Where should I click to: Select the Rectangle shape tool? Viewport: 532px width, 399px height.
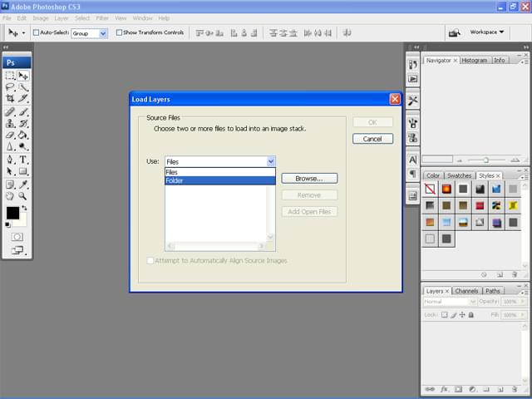point(23,171)
